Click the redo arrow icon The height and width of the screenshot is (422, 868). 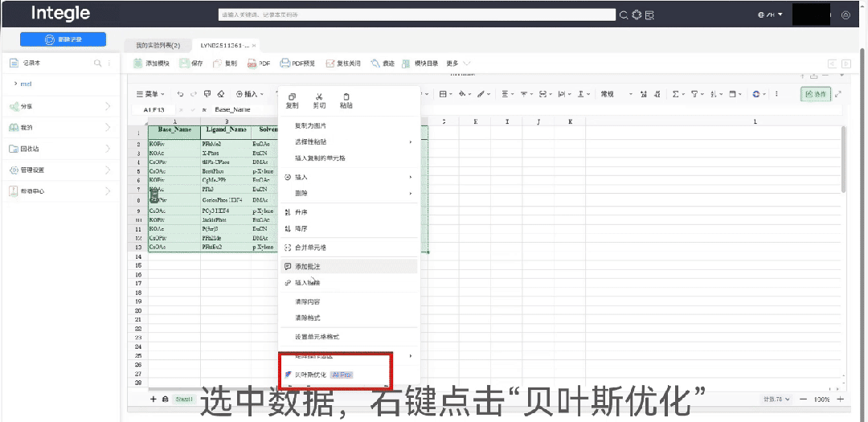click(x=194, y=94)
